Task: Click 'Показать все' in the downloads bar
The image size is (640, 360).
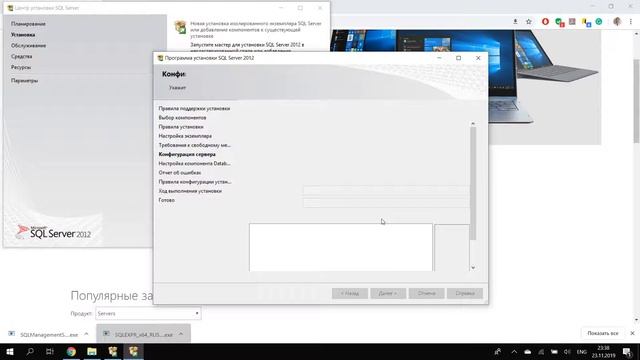Action: (602, 333)
